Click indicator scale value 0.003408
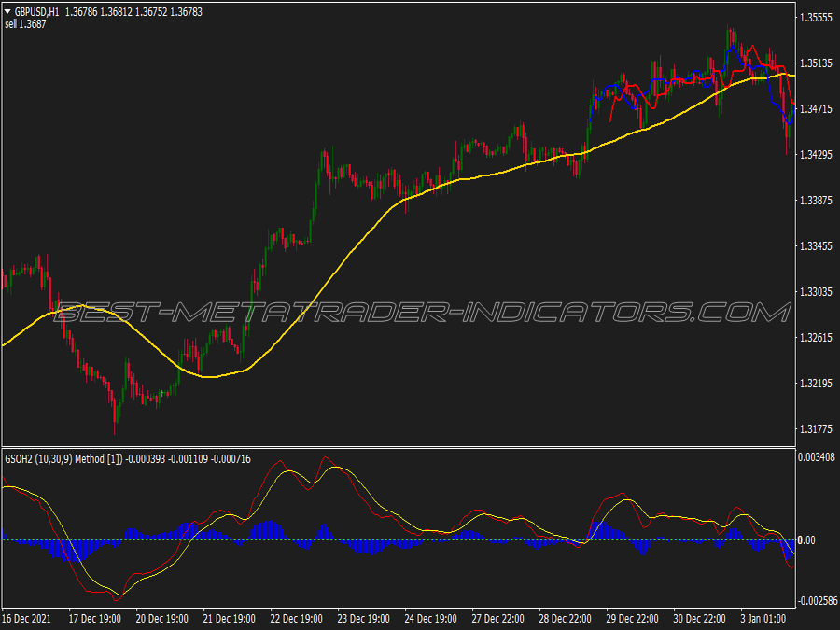This screenshot has height=630, width=840. [817, 457]
